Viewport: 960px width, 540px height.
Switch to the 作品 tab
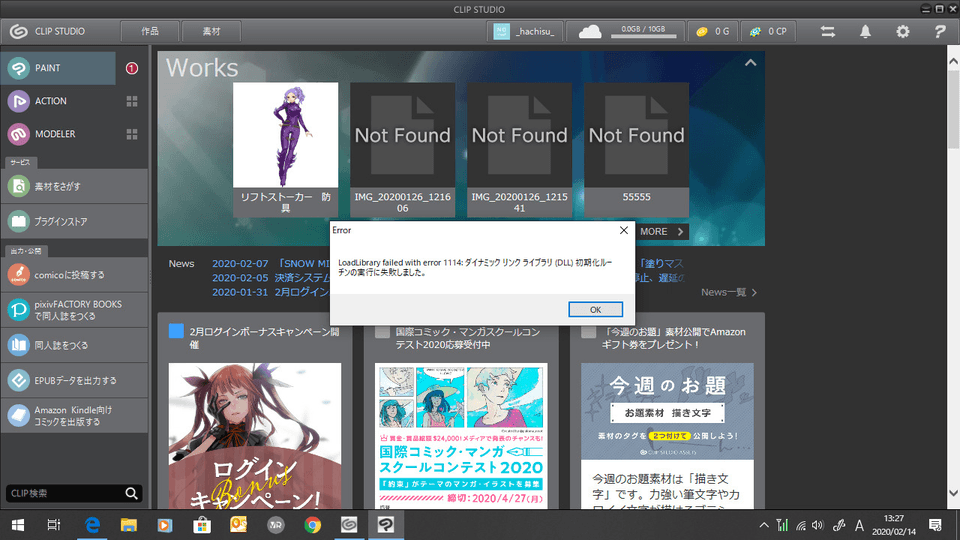(x=150, y=31)
